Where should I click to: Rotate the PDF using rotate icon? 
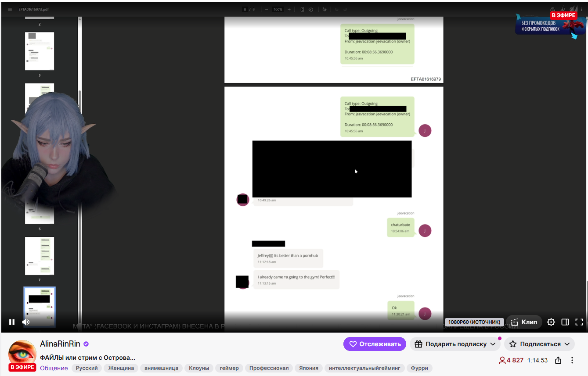[310, 9]
